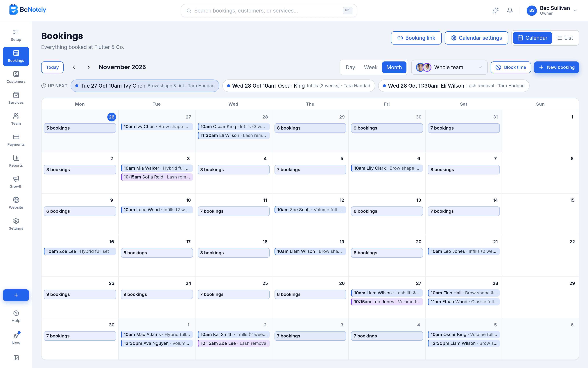The image size is (588, 368).
Task: Collapse the sidebar panel icon
Action: (x=16, y=358)
